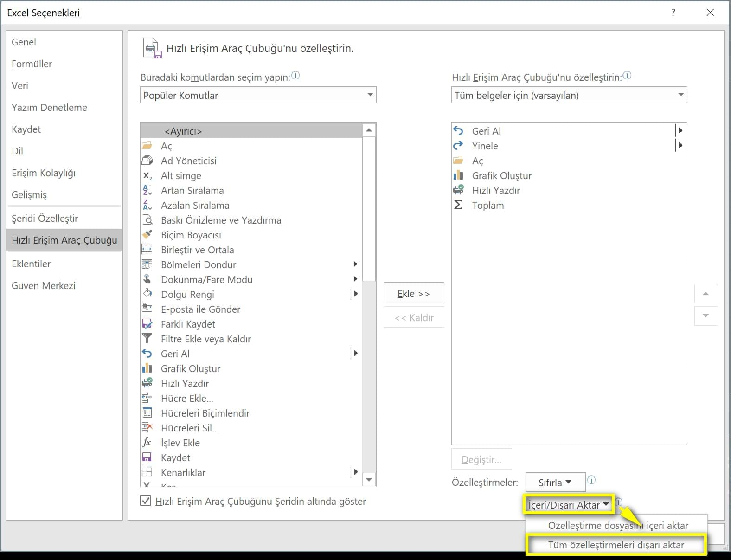Select the Kenarlıklar borders icon

147,472
